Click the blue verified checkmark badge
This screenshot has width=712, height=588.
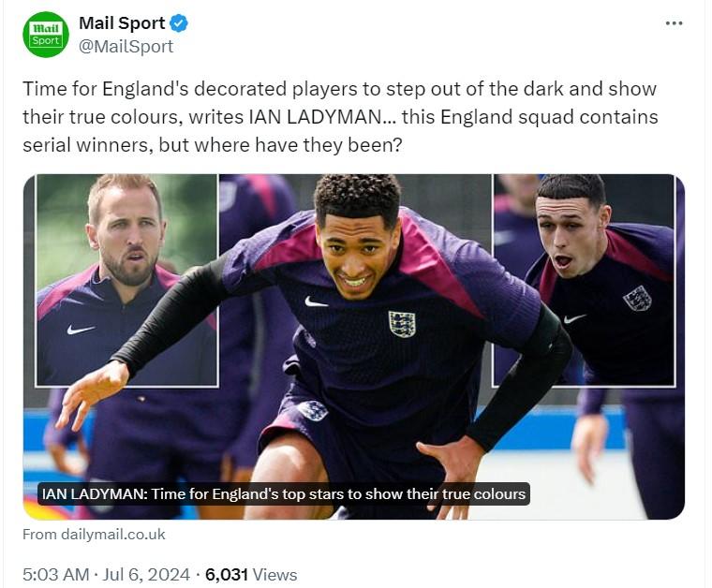coord(179,23)
